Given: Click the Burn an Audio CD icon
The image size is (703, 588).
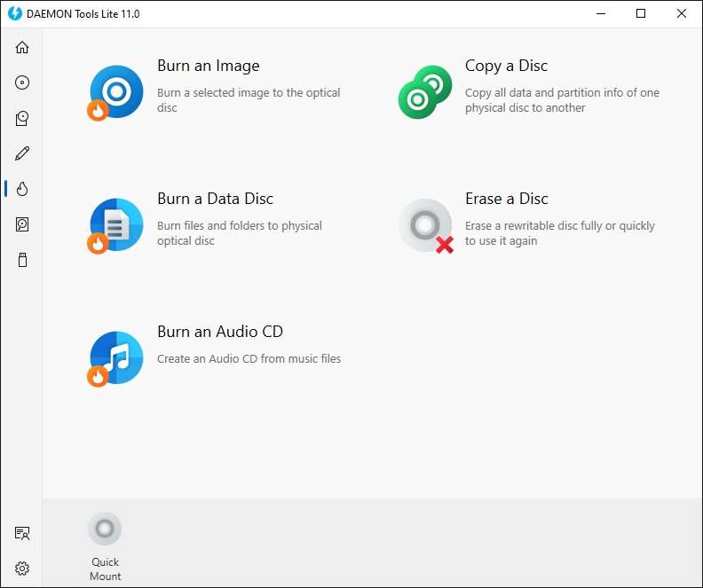Looking at the screenshot, I should [115, 358].
